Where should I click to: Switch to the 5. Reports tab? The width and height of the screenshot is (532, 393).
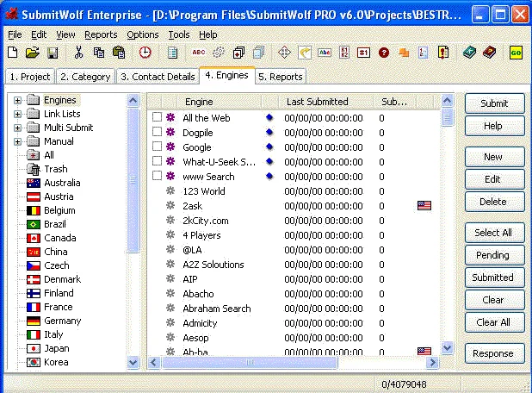coord(280,77)
